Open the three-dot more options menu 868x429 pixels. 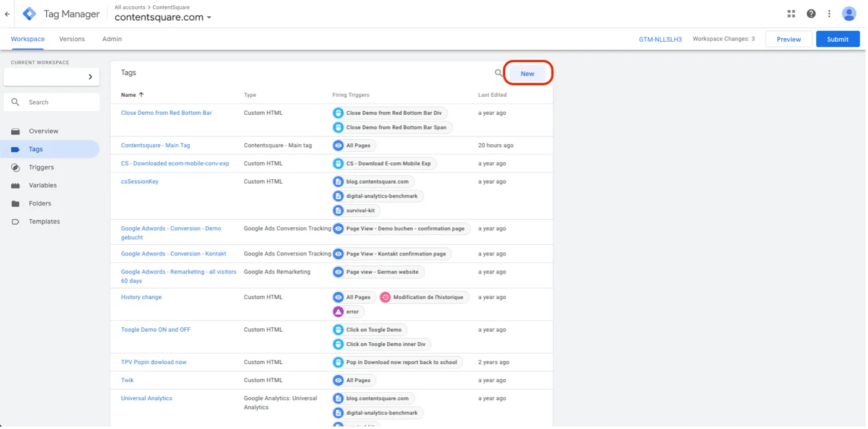coord(829,14)
